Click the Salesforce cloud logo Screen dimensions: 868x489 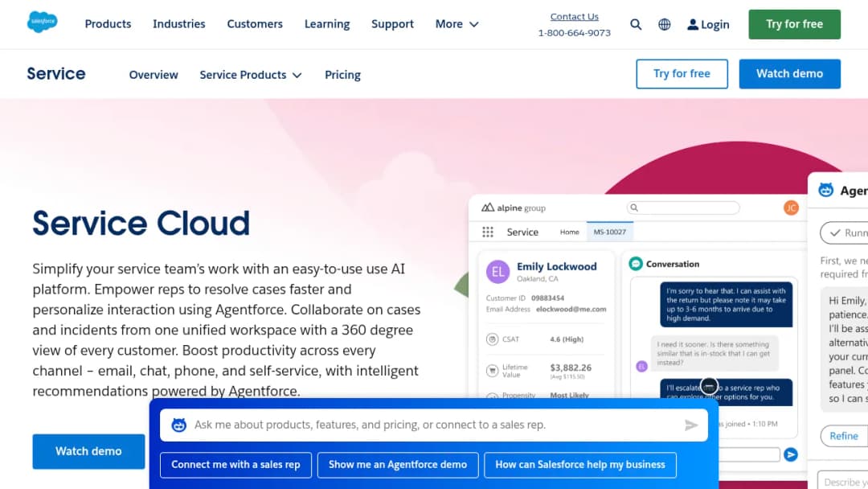(x=42, y=23)
